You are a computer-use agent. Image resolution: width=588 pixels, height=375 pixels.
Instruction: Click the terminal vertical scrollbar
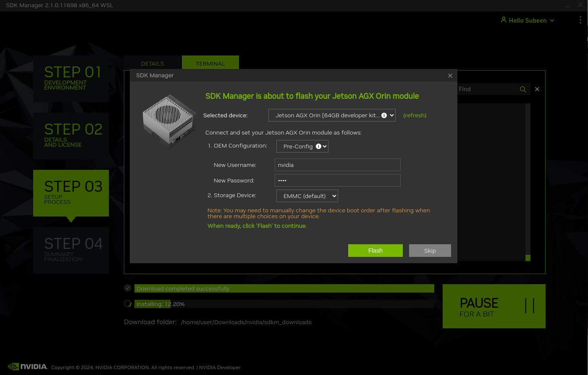(x=528, y=182)
